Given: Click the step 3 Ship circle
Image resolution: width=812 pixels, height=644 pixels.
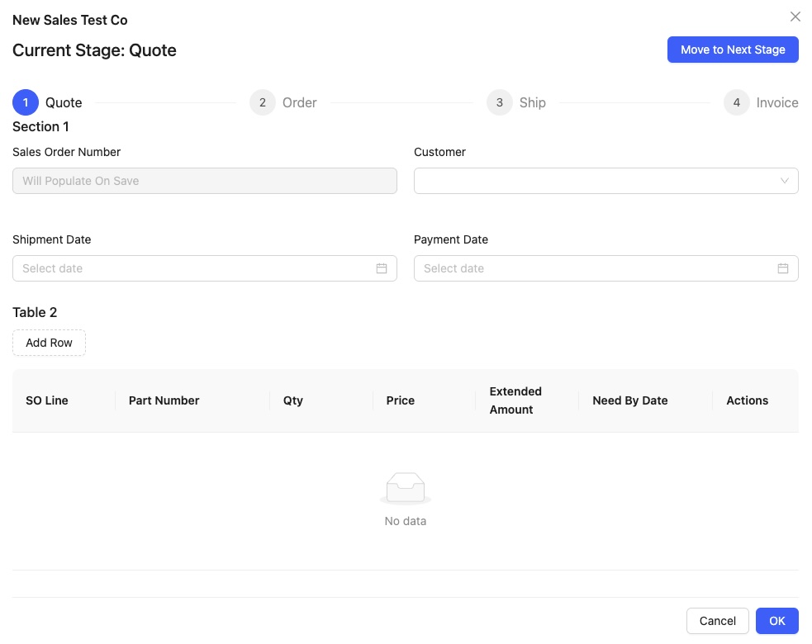Looking at the screenshot, I should (x=500, y=102).
